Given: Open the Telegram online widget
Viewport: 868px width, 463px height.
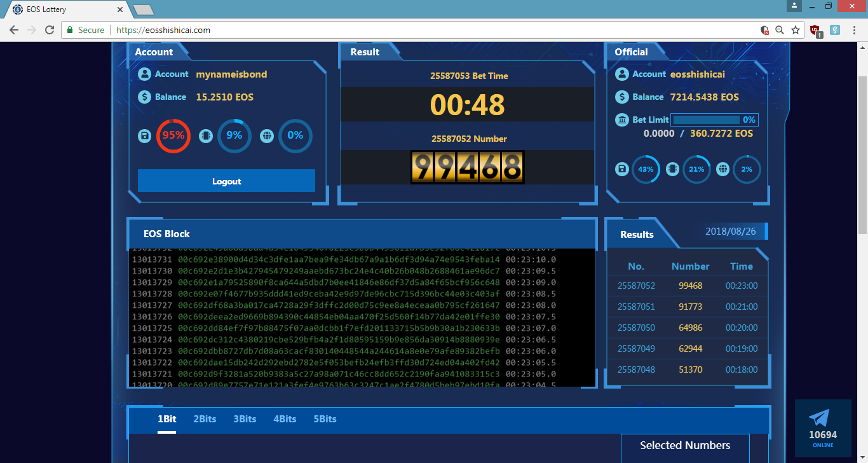Looking at the screenshot, I should 823,428.
